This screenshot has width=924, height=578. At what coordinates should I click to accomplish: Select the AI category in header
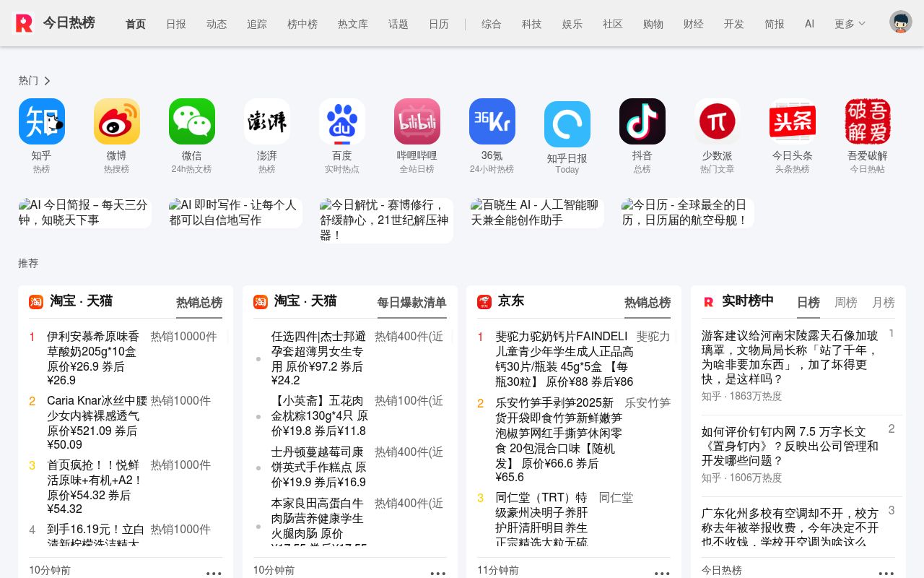coord(809,24)
